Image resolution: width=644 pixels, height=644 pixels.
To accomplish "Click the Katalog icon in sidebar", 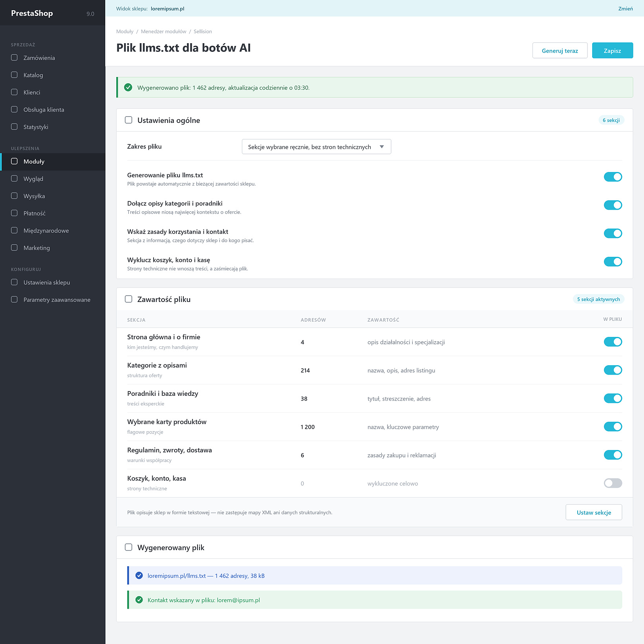I will coord(14,75).
